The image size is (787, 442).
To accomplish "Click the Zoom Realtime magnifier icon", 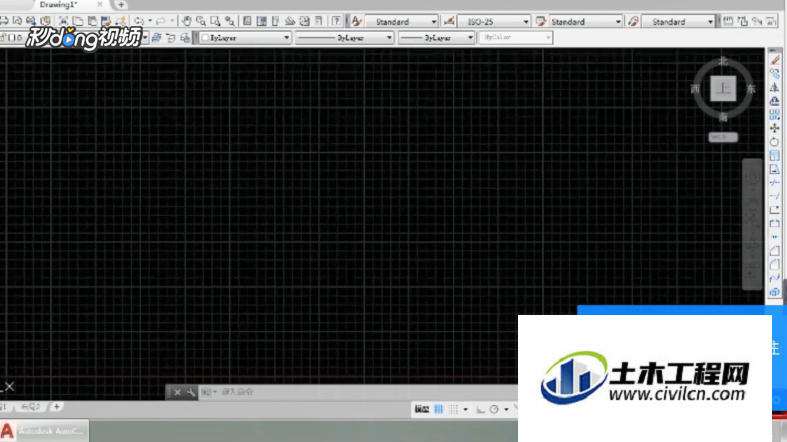I will pos(201,21).
